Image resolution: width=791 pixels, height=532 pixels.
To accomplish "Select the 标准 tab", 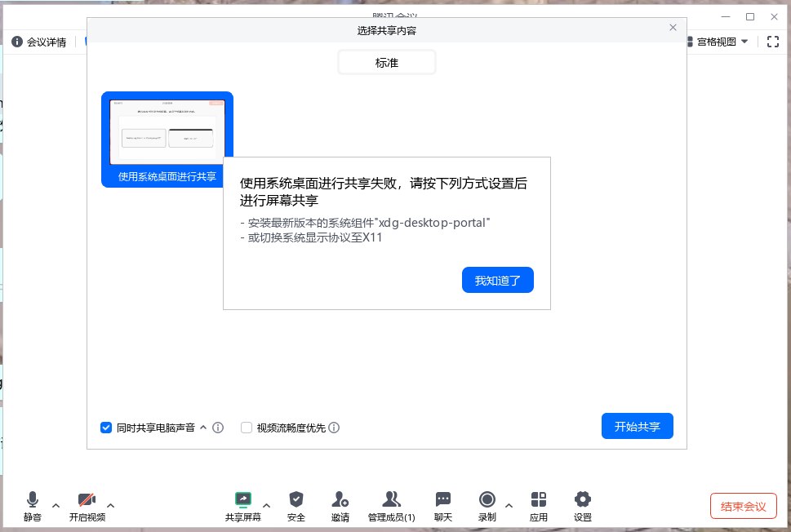I will pyautogui.click(x=386, y=62).
